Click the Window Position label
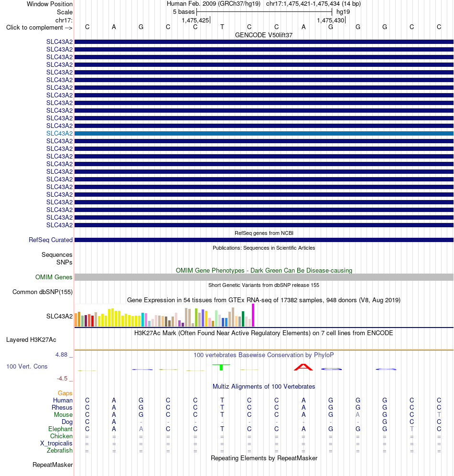 point(50,4)
